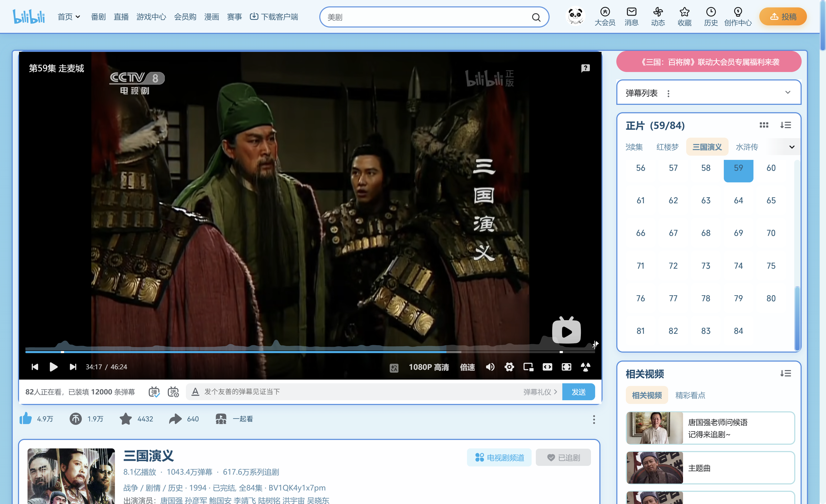The width and height of the screenshot is (826, 504).
Task: Toggle danmaku display on or off
Action: (x=154, y=391)
